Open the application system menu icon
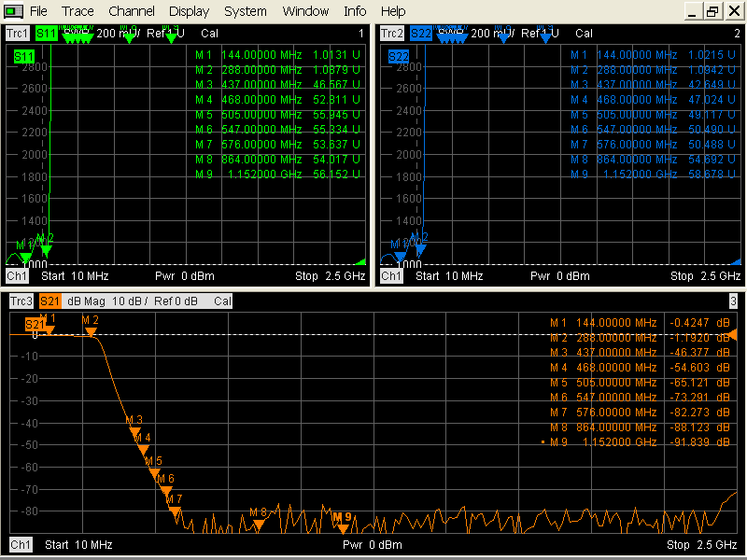This screenshot has width=747, height=560. coord(11,11)
